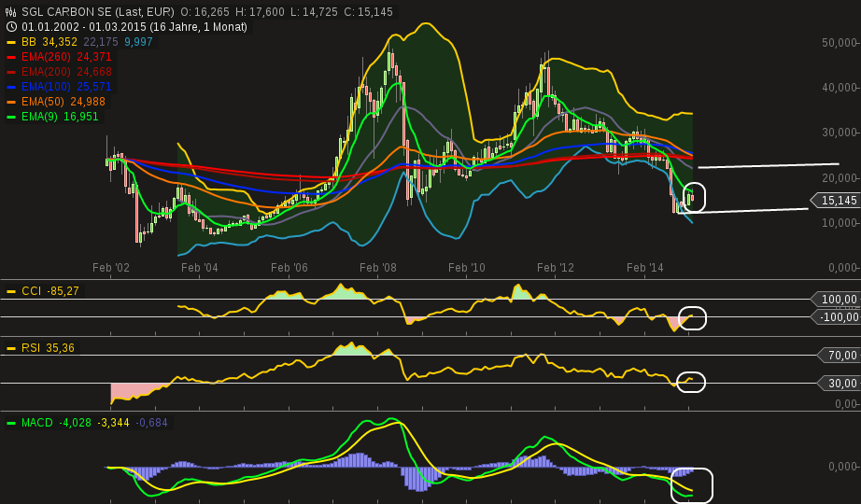861x504 pixels.
Task: Click the current price tag 15,145
Action: pyautogui.click(x=834, y=201)
